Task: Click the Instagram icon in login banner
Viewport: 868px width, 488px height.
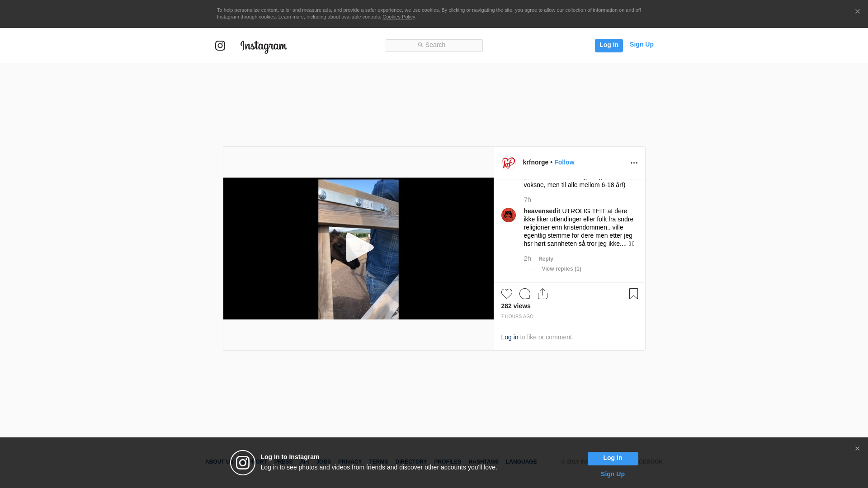Action: pyautogui.click(x=243, y=463)
